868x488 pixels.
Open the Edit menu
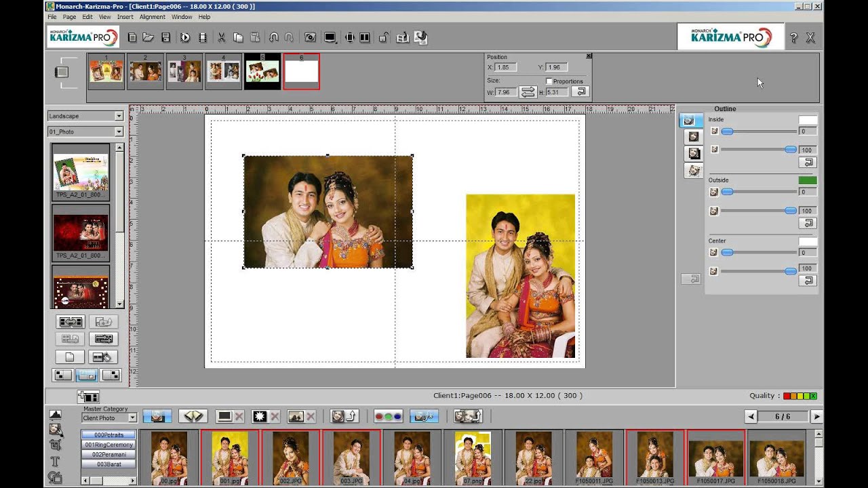coord(87,17)
